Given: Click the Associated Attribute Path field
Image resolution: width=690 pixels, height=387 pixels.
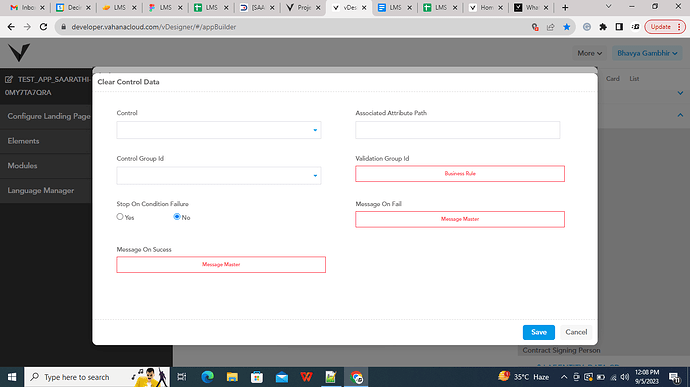Looking at the screenshot, I should pyautogui.click(x=458, y=130).
